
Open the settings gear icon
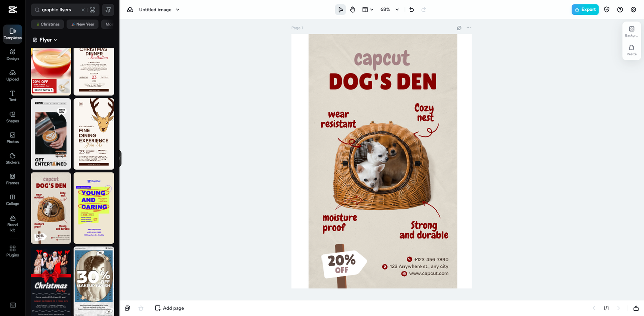pyautogui.click(x=633, y=10)
